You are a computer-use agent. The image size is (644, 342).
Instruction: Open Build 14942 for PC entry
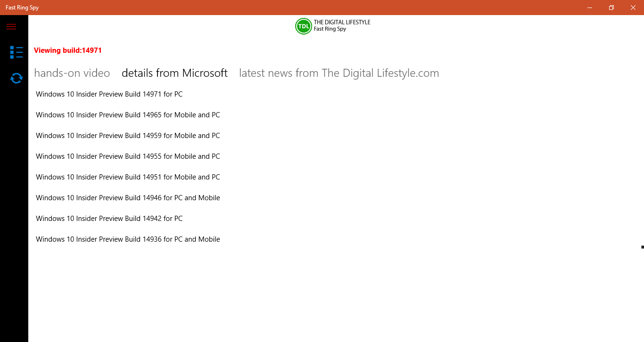109,219
